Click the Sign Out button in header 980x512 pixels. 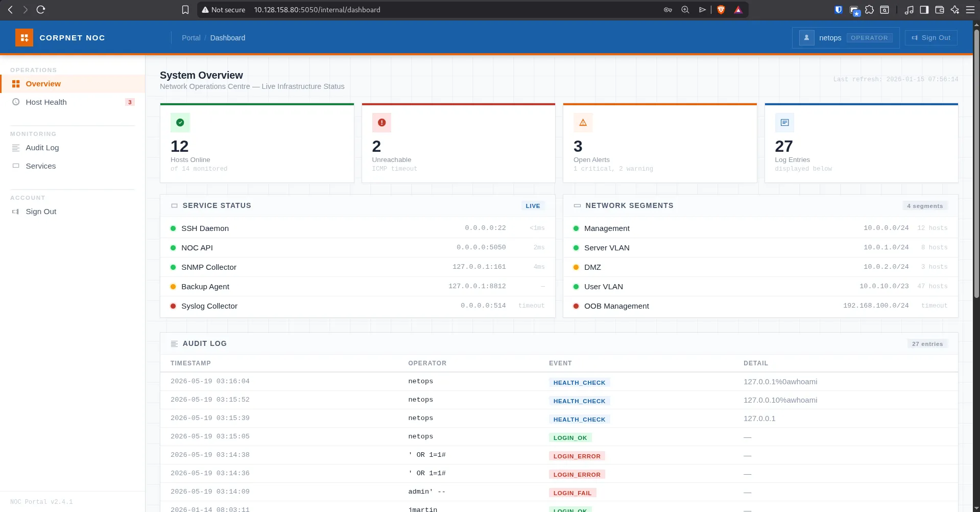[931, 38]
